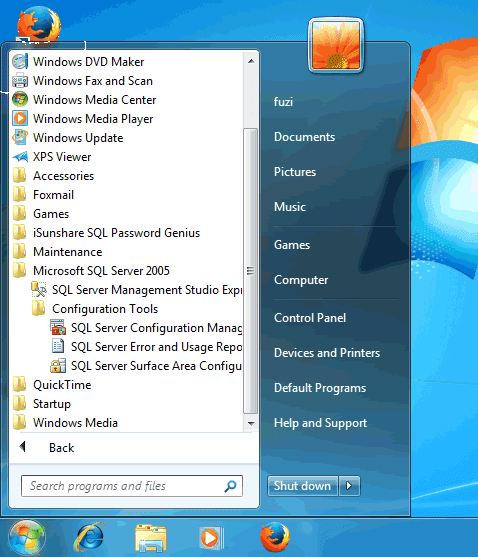The width and height of the screenshot is (478, 557).
Task: Open Control Panel from the right pane
Action: 310,318
